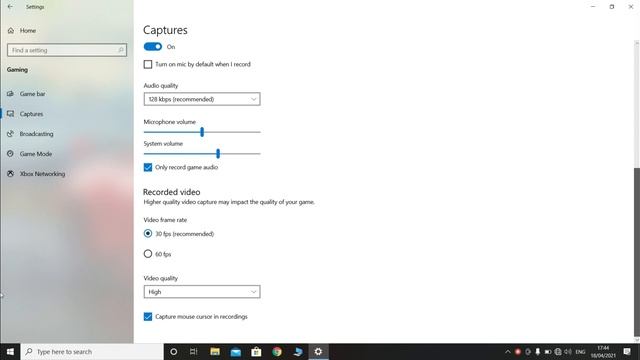The width and height of the screenshot is (640, 360).
Task: Select 30 fps recommended frame rate
Action: (x=148, y=233)
